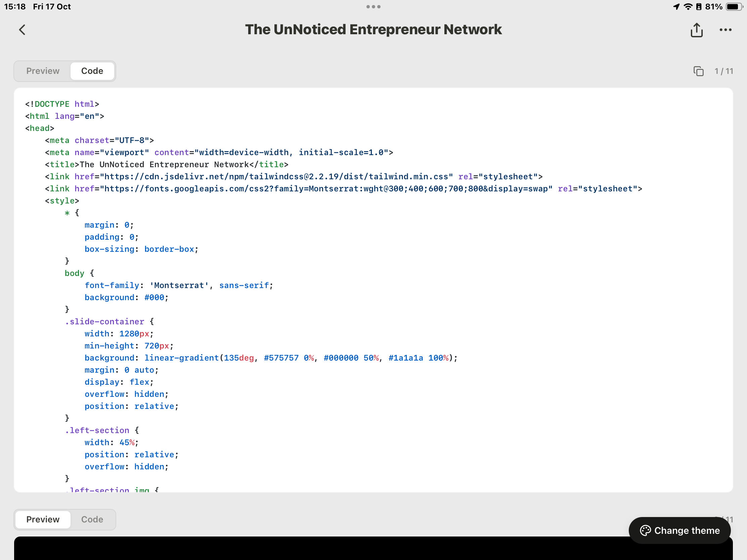
Task: Open the more options ellipsis menu
Action: pos(726,30)
